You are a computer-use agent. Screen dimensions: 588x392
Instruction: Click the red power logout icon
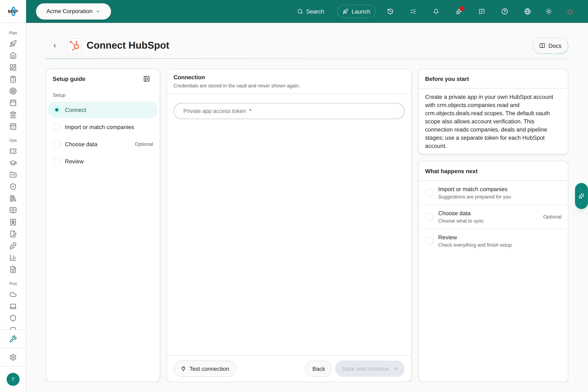pos(570,11)
